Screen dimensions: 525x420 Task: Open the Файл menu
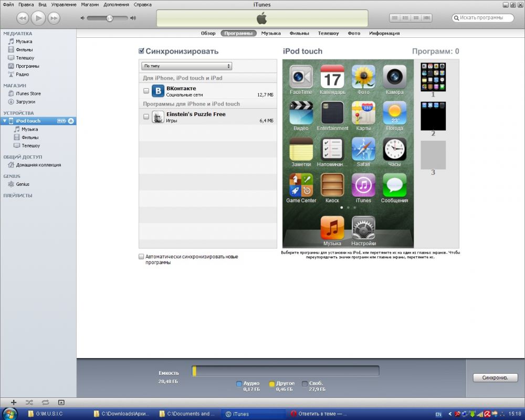(x=8, y=5)
